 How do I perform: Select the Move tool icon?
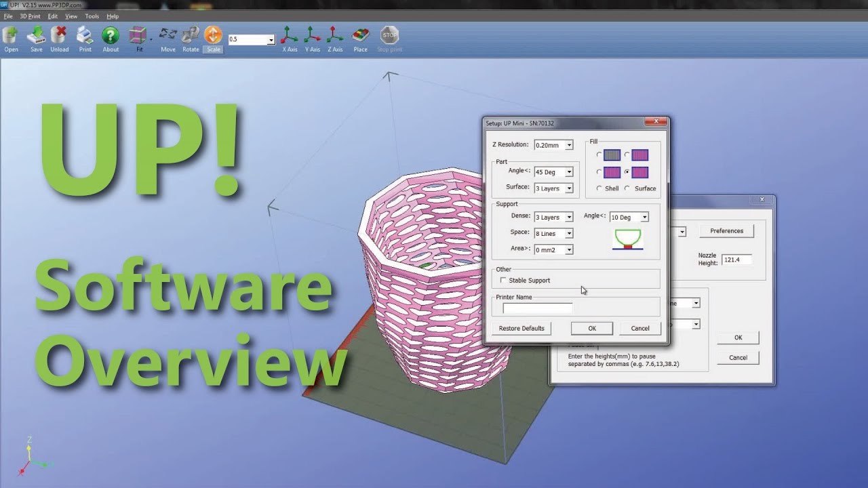pos(167,35)
